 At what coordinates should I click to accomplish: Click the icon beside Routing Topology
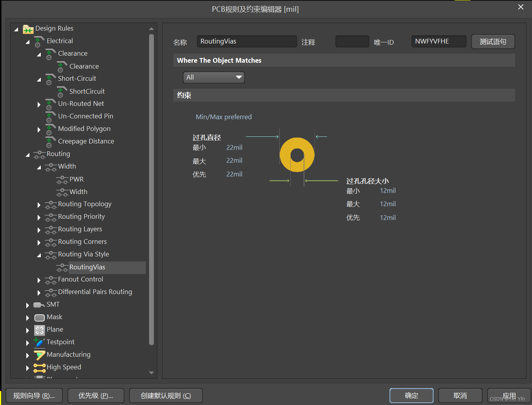tap(51, 205)
